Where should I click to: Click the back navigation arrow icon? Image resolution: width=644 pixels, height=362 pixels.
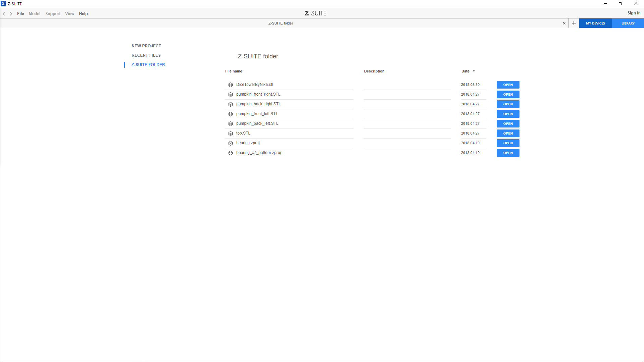point(4,14)
